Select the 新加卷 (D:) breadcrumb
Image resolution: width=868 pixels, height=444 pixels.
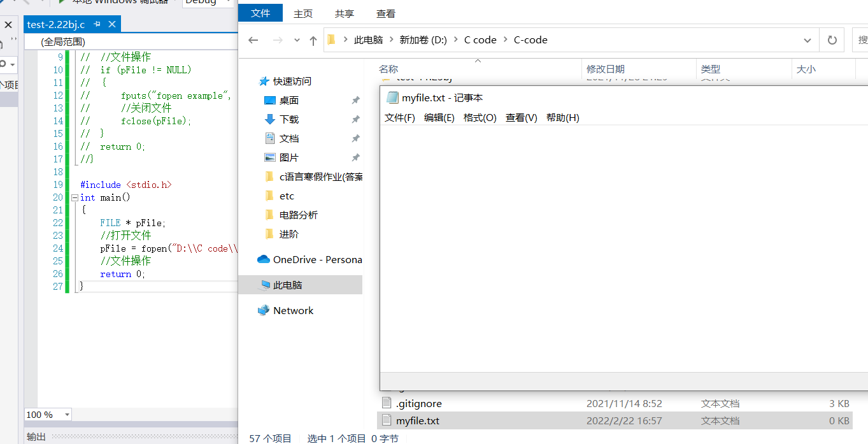pos(423,40)
